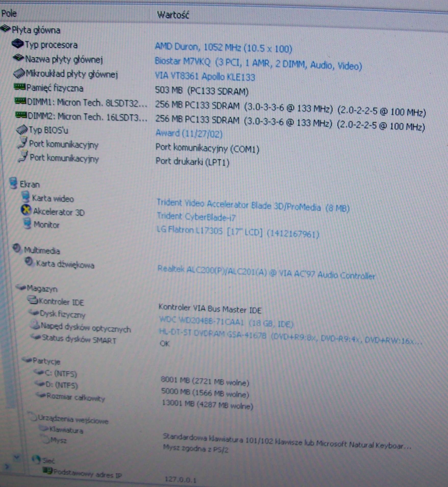
Task: Select the 5000 MB (1566 MB wolne) value
Action: tap(205, 393)
